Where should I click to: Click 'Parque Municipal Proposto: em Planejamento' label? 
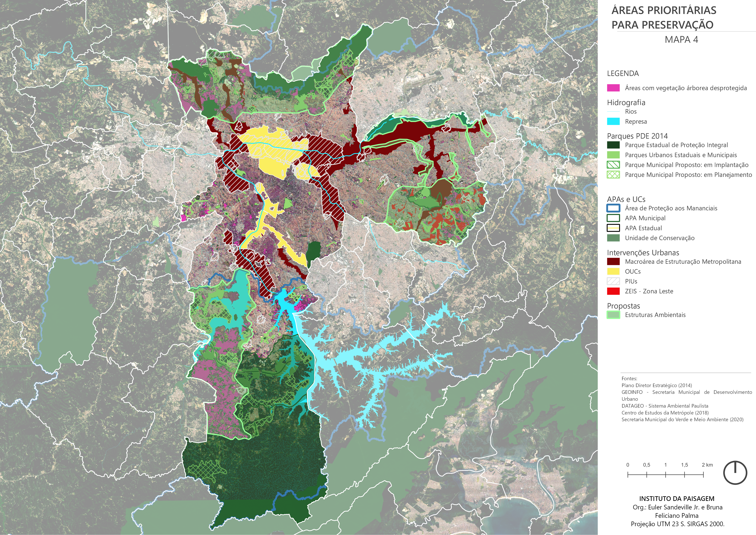point(688,175)
